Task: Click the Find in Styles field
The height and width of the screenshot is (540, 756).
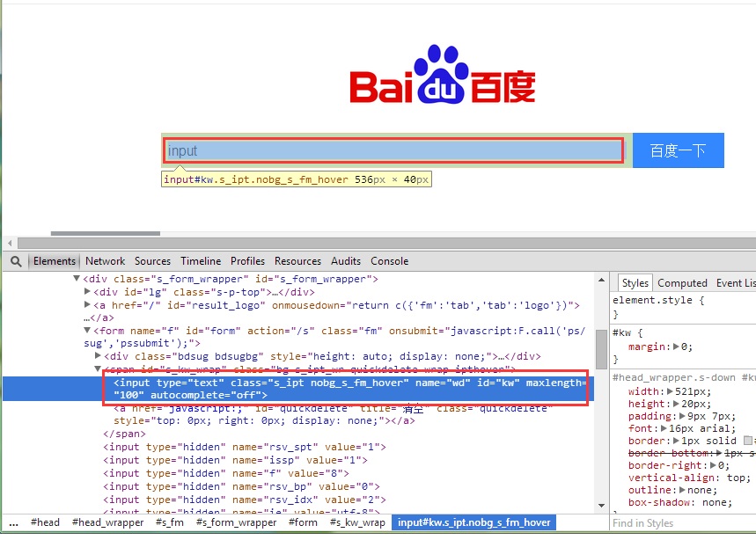Action: 683,523
